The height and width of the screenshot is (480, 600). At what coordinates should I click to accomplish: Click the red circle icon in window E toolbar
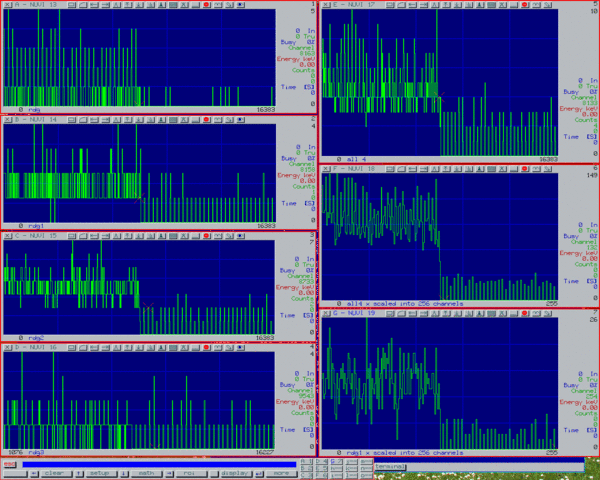point(525,5)
